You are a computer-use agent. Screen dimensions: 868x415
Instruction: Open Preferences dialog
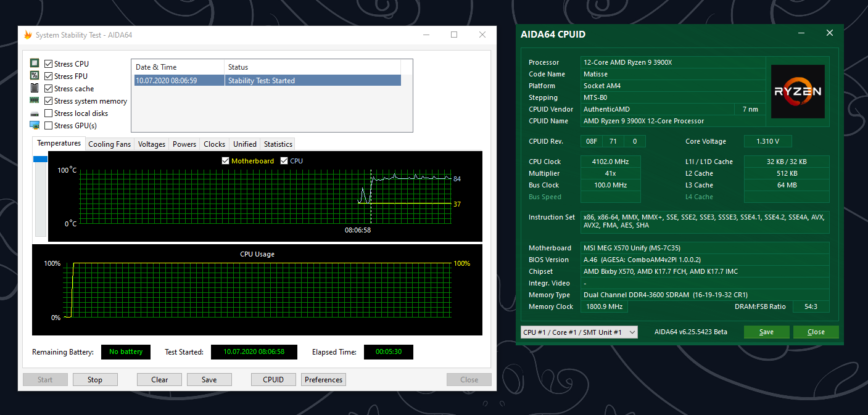(x=323, y=380)
